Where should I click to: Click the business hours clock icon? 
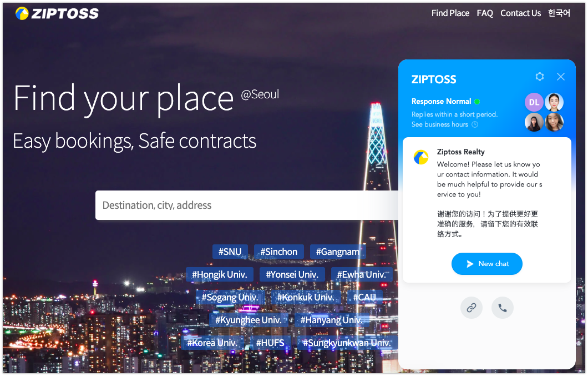[475, 124]
